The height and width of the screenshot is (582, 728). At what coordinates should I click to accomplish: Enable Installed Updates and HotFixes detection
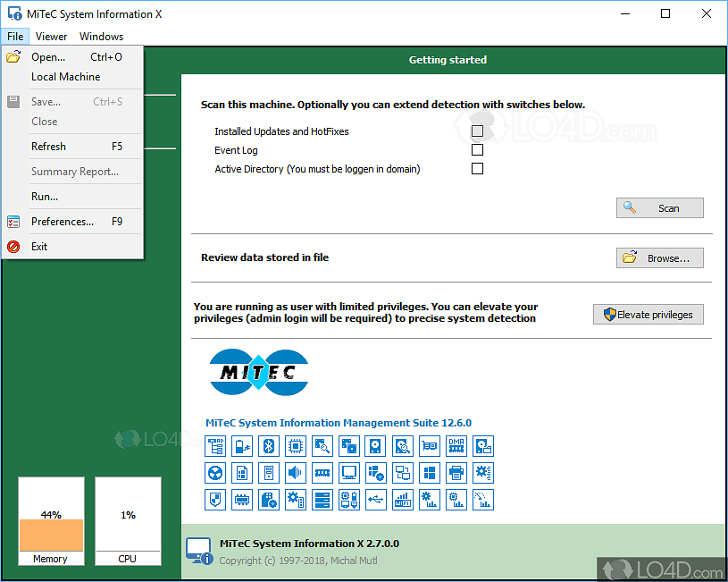click(x=477, y=130)
